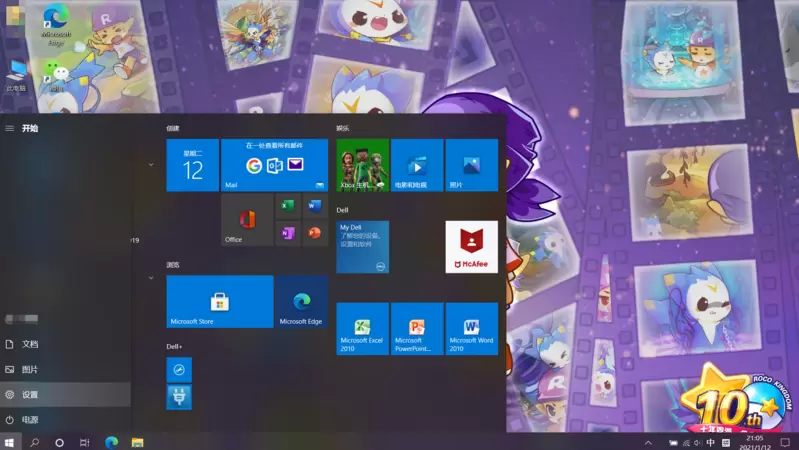Open the small PowerPoint tile beside Office
Screen dimensions: 799x450
tap(315, 233)
